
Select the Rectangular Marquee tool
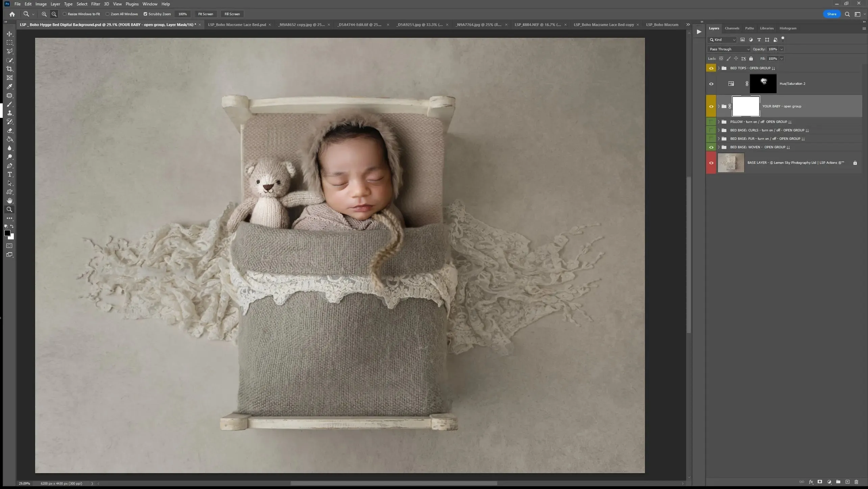point(9,43)
